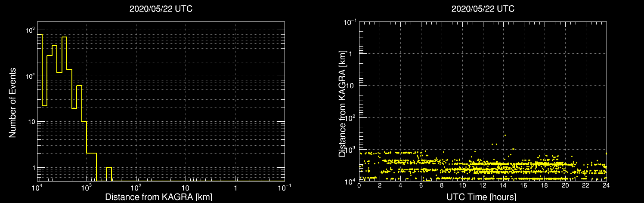The height and width of the screenshot is (203, 644).
Task: Click the 1 tick on the histogram x-axis
Action: (x=235, y=188)
